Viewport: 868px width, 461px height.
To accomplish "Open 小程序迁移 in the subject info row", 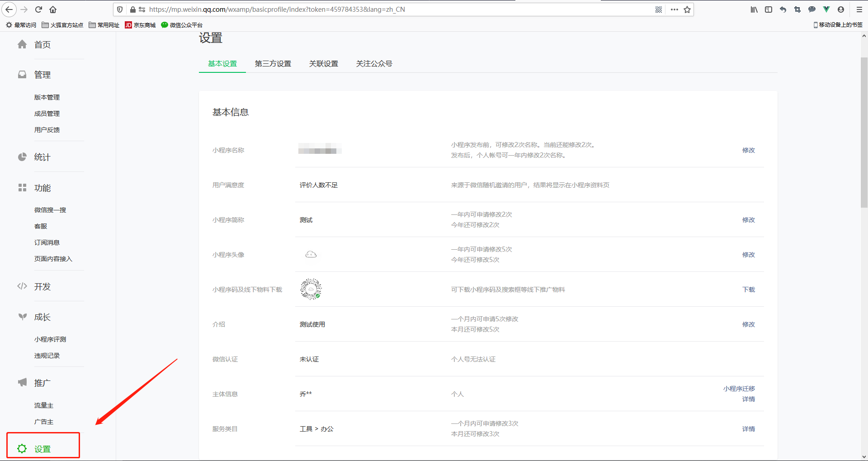I will coord(739,389).
